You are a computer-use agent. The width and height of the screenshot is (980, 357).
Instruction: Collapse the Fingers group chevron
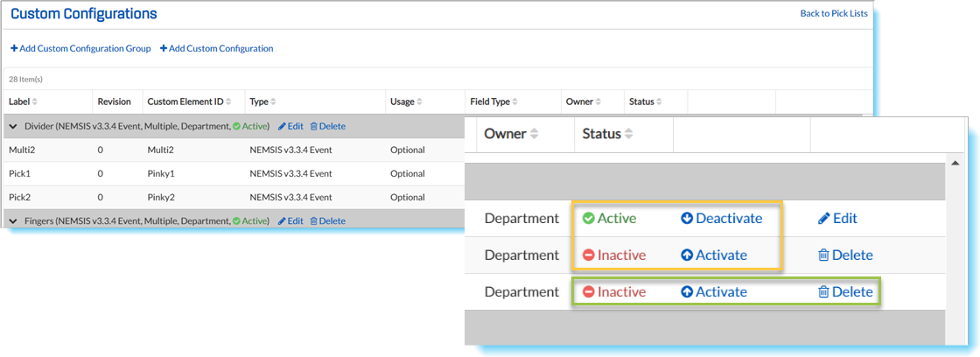tap(12, 220)
